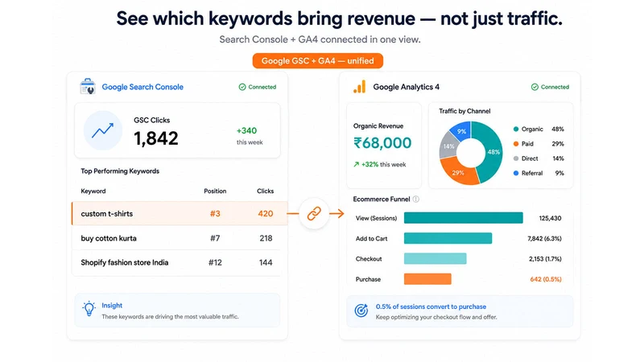Click the Checkout funnel bar
Image resolution: width=644 pixels, height=362 pixels.
[435, 258]
